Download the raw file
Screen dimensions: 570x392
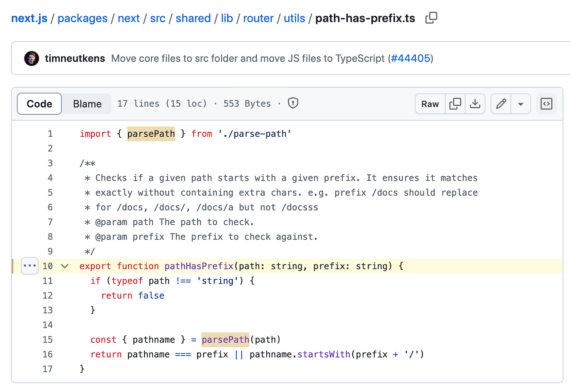coord(475,104)
